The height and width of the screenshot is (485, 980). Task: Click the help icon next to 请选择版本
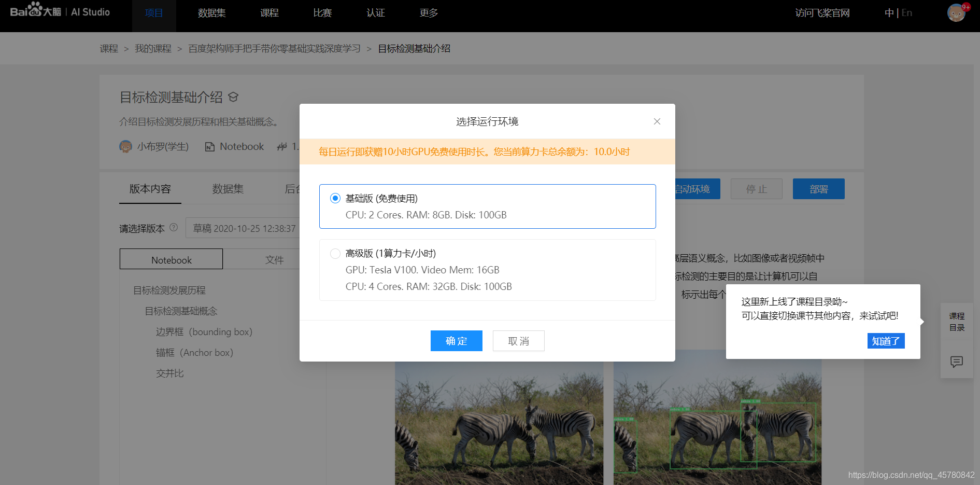tap(175, 228)
